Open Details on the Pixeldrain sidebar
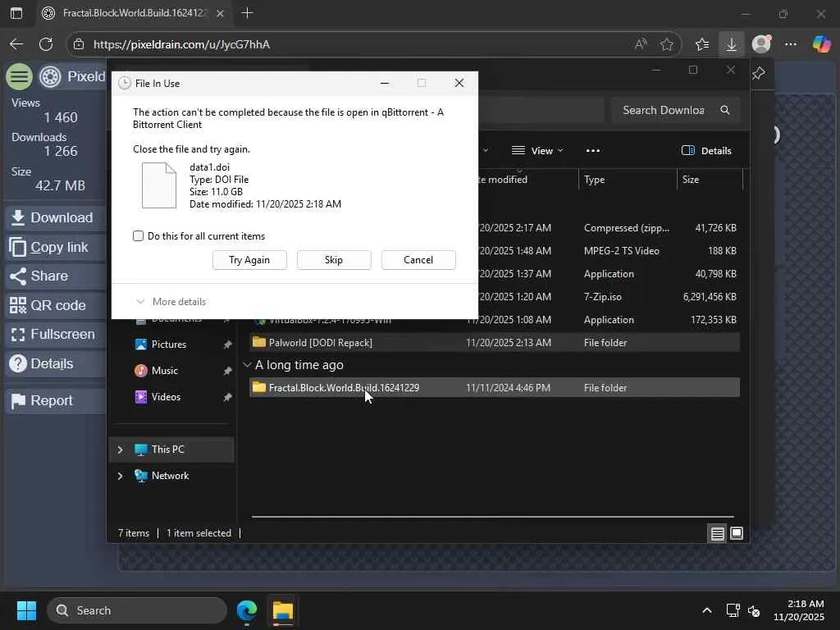840x630 pixels. coord(56,363)
